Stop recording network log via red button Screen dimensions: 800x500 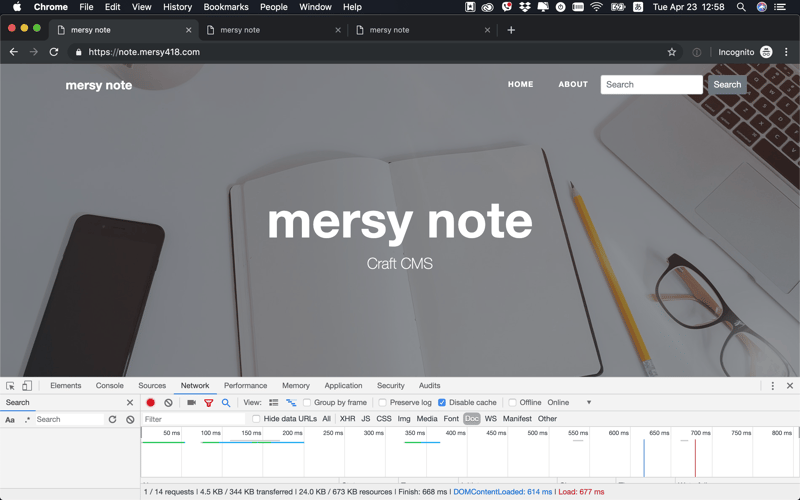[151, 403]
